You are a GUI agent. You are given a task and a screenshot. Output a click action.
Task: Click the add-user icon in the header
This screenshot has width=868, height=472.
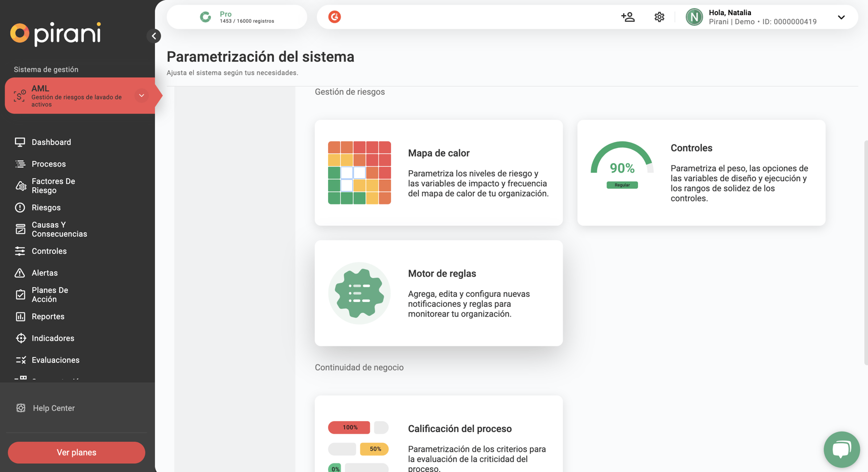(x=628, y=17)
